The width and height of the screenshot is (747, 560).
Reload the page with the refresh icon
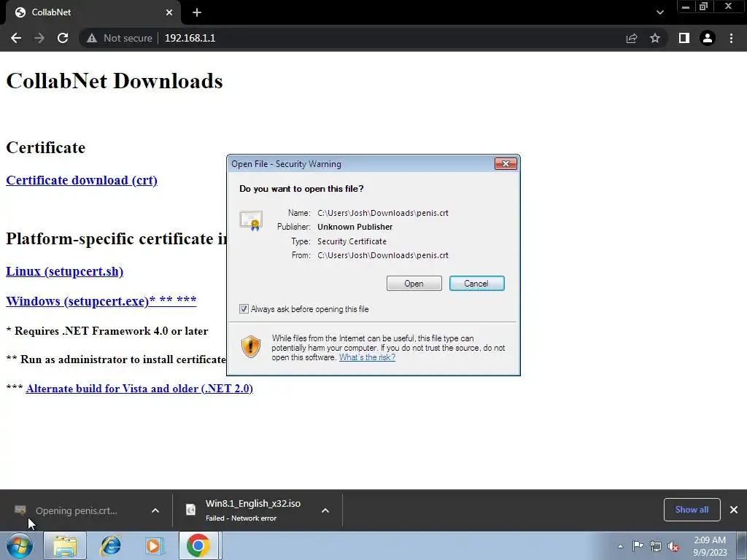[63, 38]
